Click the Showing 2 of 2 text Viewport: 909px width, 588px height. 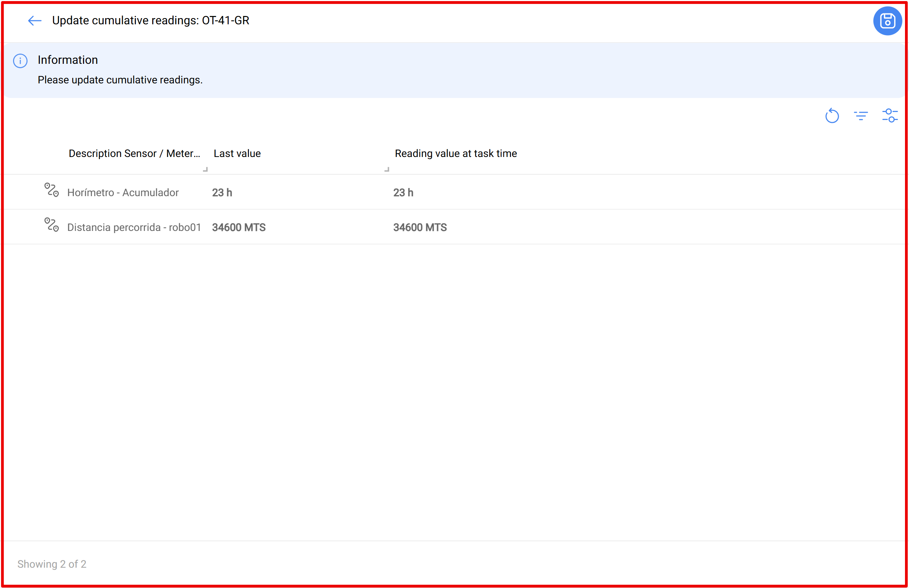52,564
